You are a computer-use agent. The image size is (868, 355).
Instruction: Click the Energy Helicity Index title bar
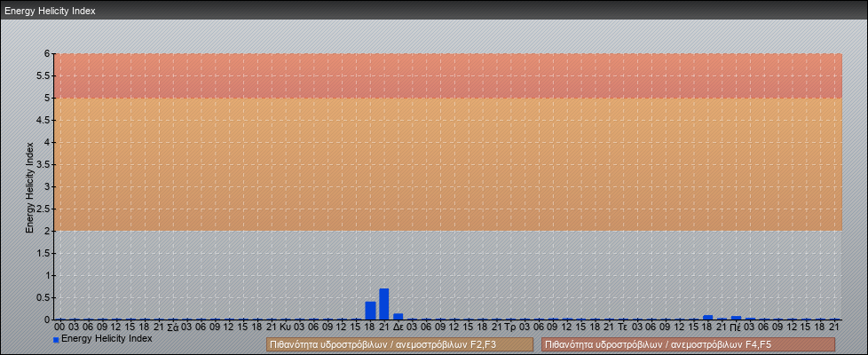pyautogui.click(x=50, y=12)
